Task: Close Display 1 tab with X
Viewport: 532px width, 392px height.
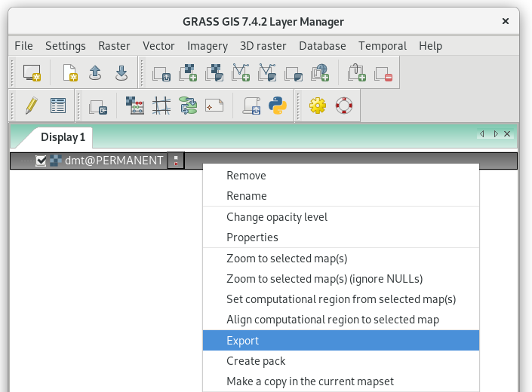Action: [x=507, y=134]
